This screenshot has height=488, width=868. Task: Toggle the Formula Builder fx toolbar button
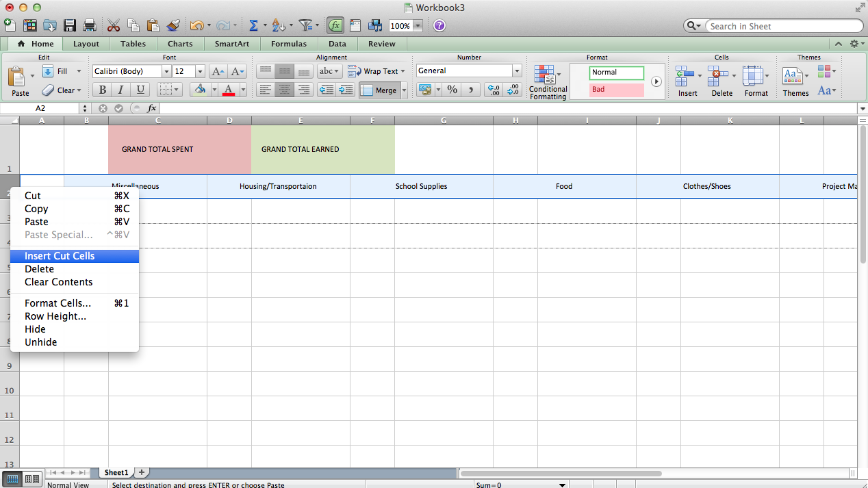coord(335,25)
